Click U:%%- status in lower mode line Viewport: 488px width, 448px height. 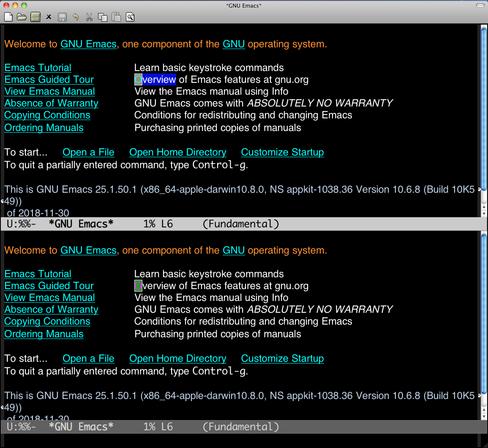click(21, 427)
